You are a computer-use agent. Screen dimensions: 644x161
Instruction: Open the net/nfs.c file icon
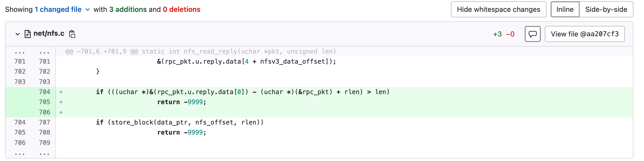[x=28, y=34]
